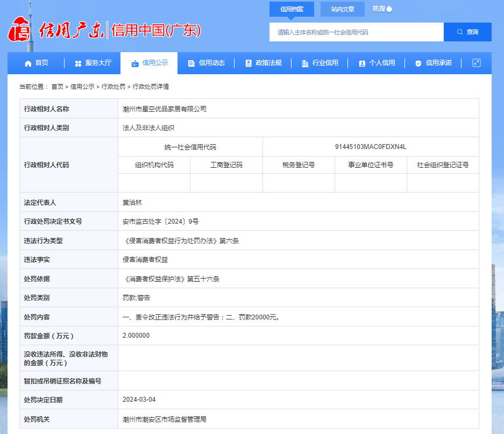This screenshot has width=504, height=434.
Task: Click legal representative name 黄洽林
Action: 132,203
